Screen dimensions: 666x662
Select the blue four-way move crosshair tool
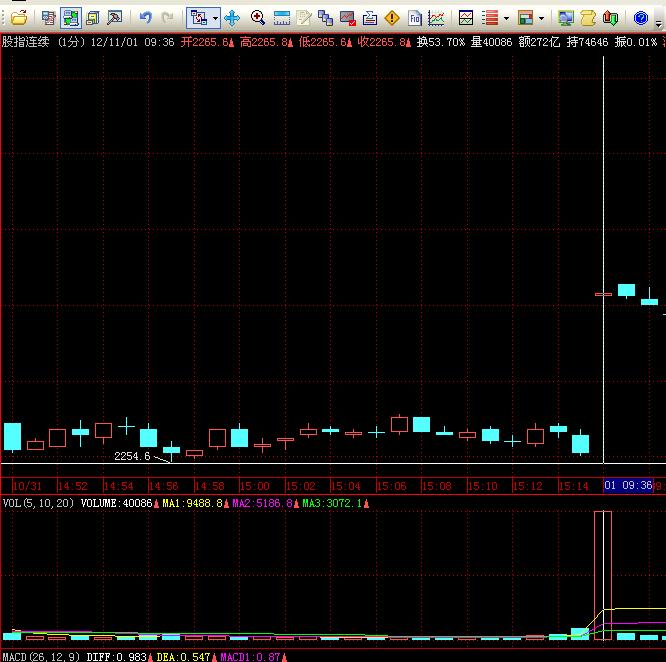[x=232, y=18]
